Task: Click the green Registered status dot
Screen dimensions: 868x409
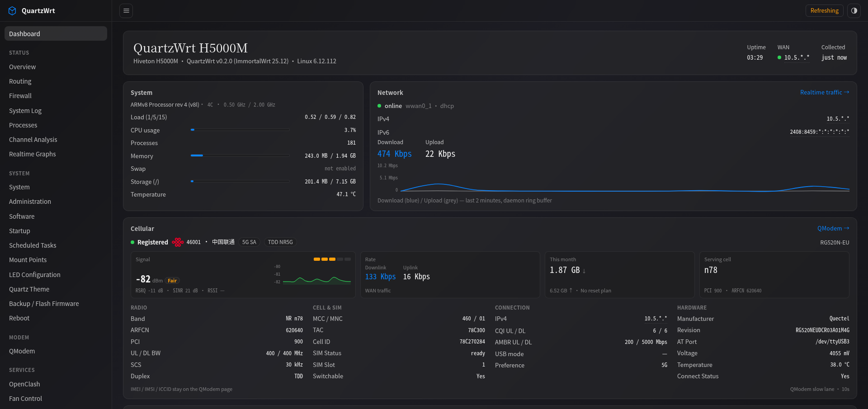Action: tap(132, 242)
